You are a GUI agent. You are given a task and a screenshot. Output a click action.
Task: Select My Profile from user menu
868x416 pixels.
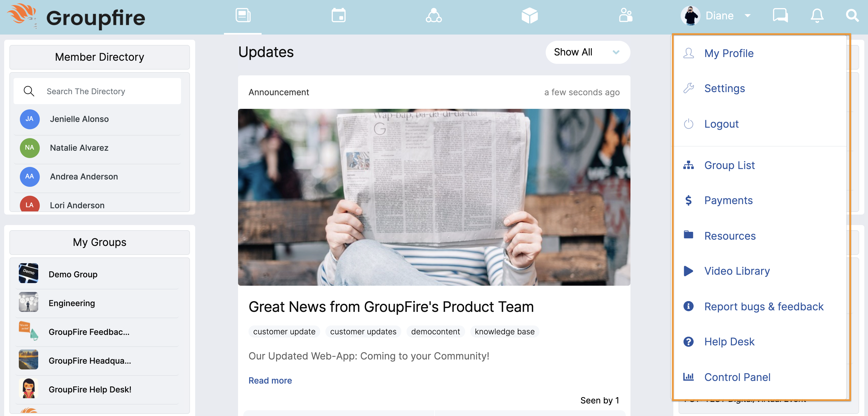coord(729,53)
